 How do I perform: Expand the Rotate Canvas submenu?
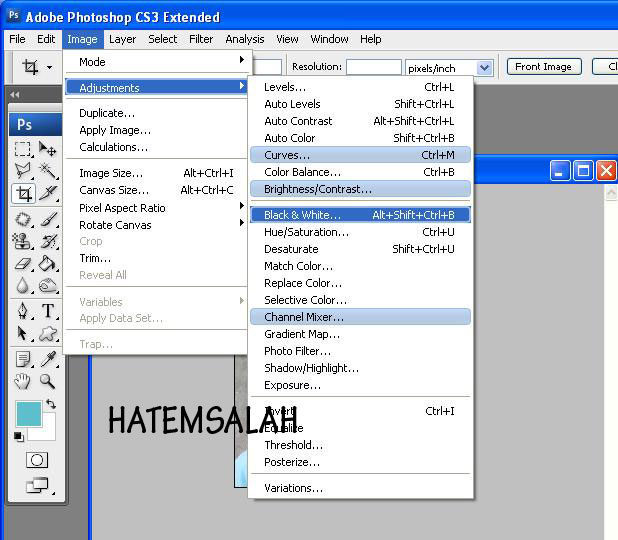[x=156, y=225]
